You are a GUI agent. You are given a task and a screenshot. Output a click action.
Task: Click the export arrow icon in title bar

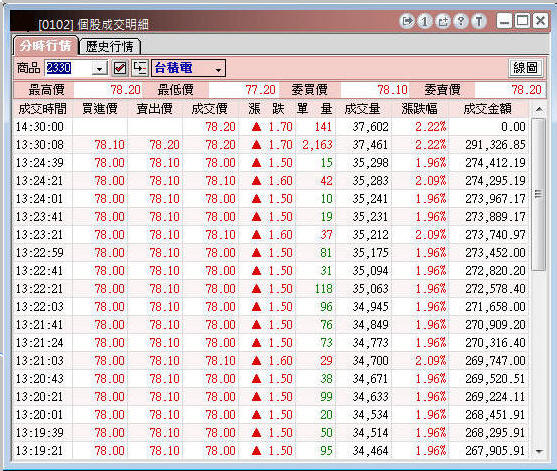(407, 21)
